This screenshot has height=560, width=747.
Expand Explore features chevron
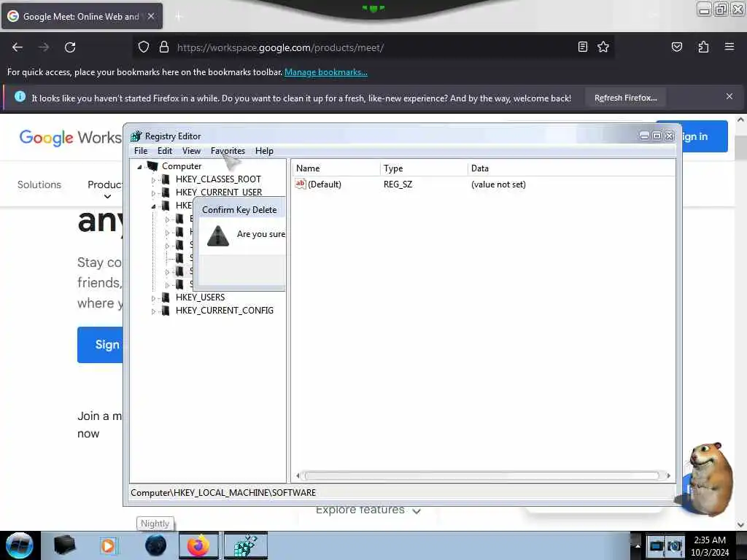pos(417,511)
